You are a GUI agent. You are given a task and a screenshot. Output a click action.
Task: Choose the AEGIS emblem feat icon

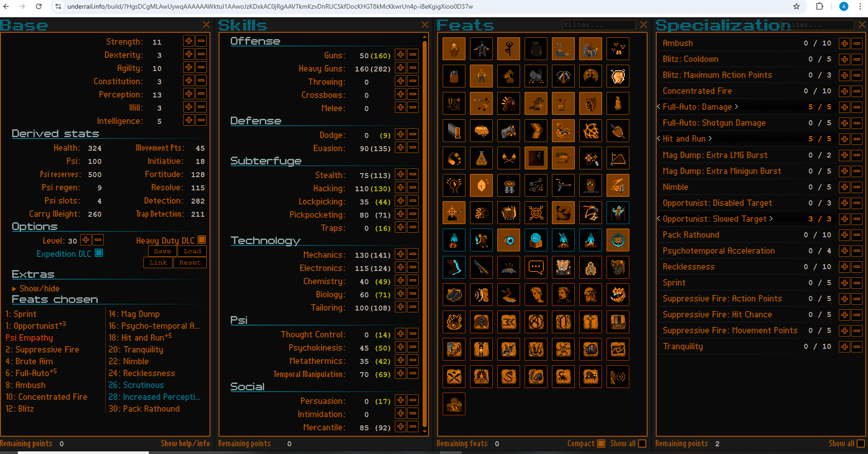618,322
